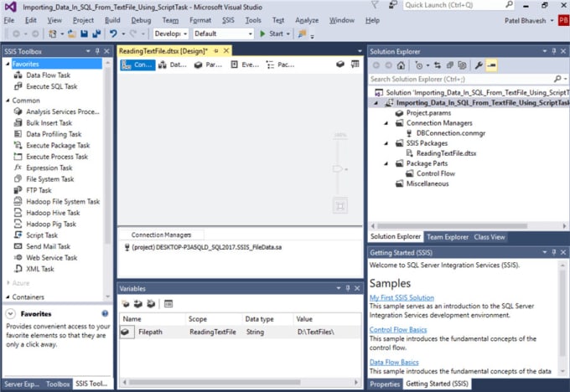570x392 pixels.
Task: Click Grid Options icon in Variables panel
Action: (x=168, y=304)
